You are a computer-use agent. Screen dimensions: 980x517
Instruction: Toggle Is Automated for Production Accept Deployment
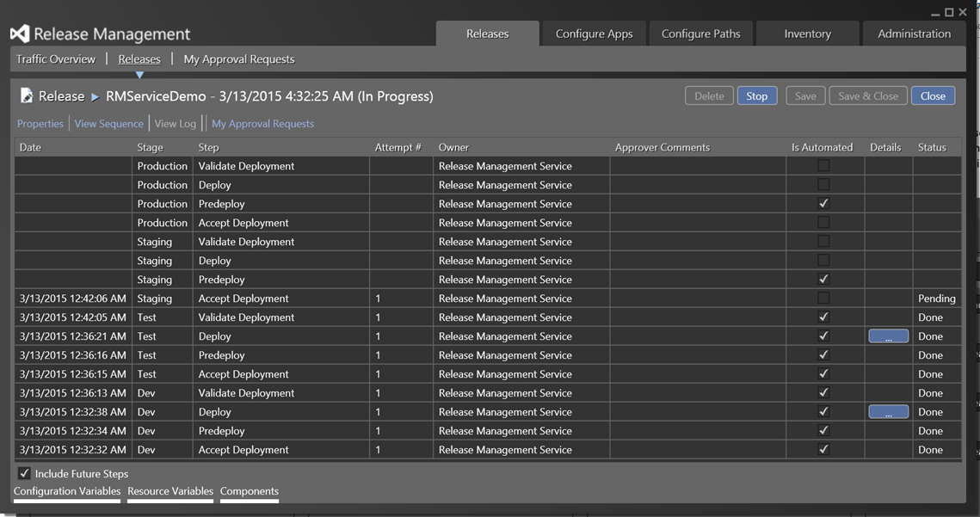point(823,223)
